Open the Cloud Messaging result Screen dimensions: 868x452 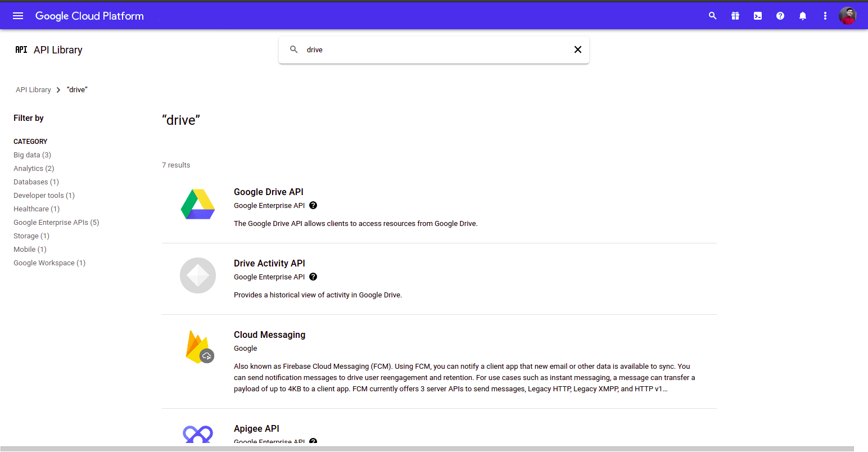[x=269, y=335]
